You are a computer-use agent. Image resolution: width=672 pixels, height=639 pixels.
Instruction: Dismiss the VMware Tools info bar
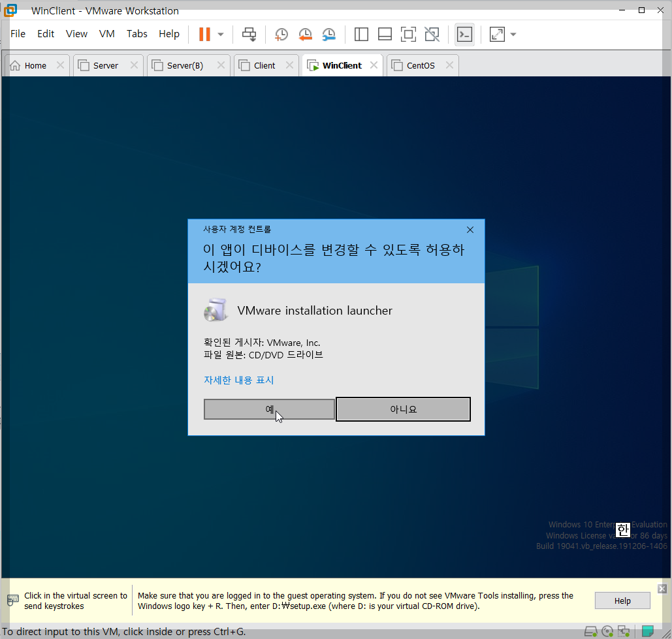tap(662, 589)
